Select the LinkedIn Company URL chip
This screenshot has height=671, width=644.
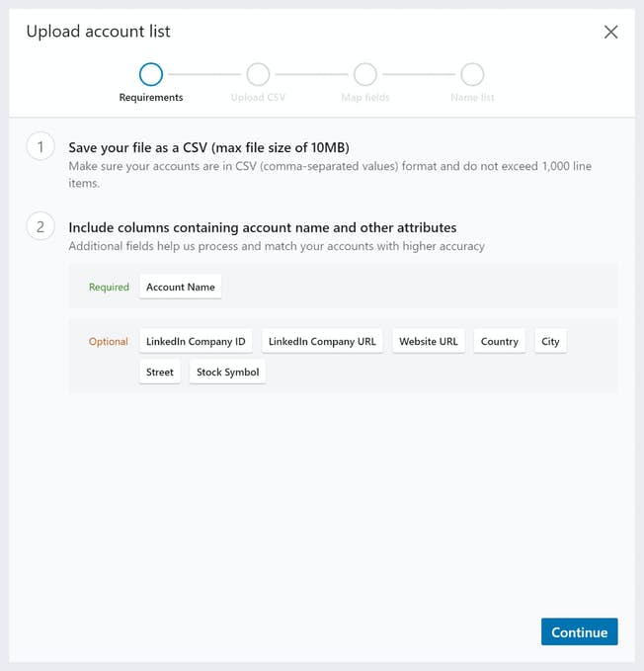(322, 342)
